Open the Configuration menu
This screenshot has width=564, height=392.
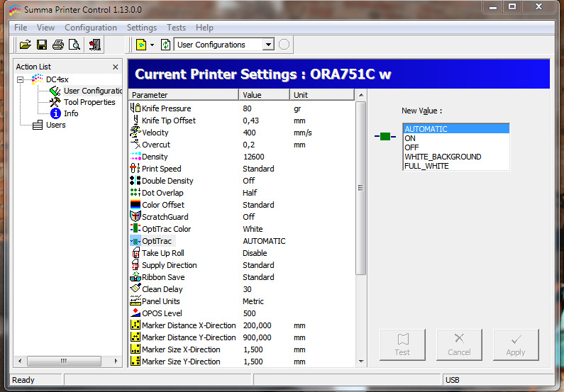pyautogui.click(x=91, y=28)
